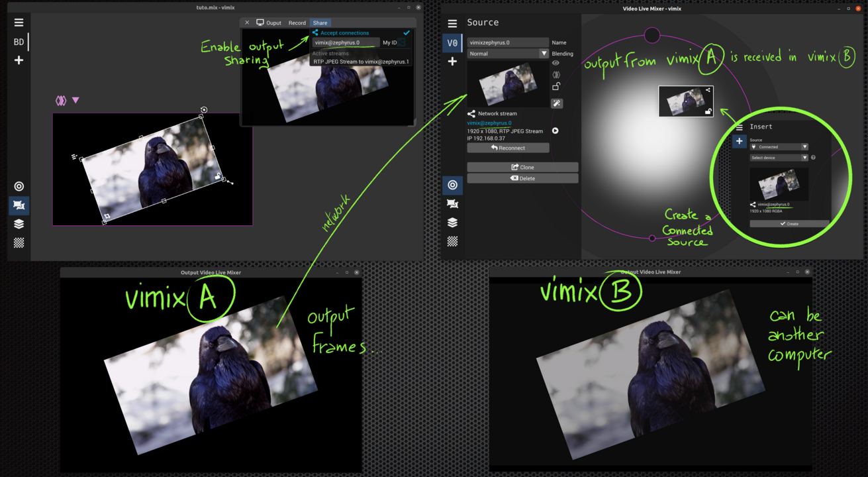Open Layers view in Video Live Mixer window
Screen dimensions: 868x477
[x=452, y=223]
